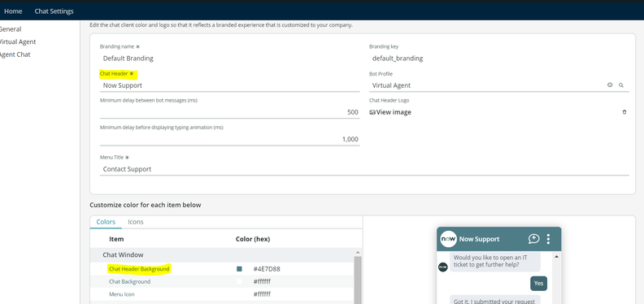Edit the Branding name field

229,59
